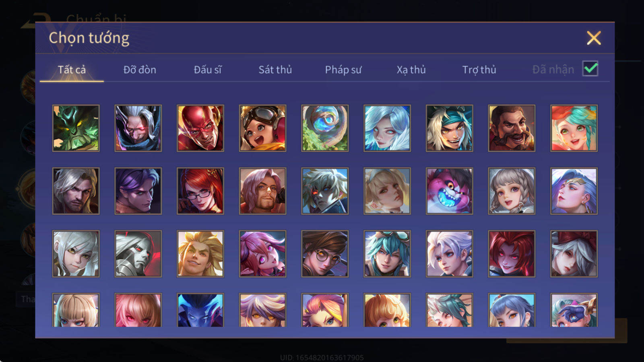Image resolution: width=644 pixels, height=362 pixels.
Task: Select the swirling blue orb hero
Action: (325, 128)
